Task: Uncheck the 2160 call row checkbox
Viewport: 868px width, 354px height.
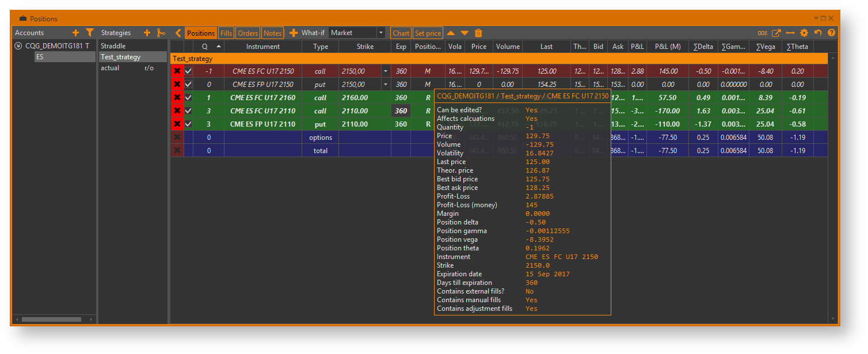Action: click(188, 97)
